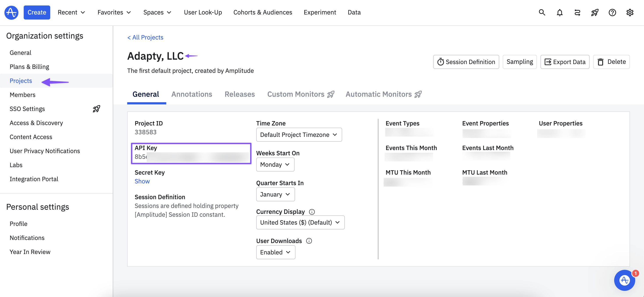
Task: Open the User Downloads Enabled dropdown
Action: point(275,252)
